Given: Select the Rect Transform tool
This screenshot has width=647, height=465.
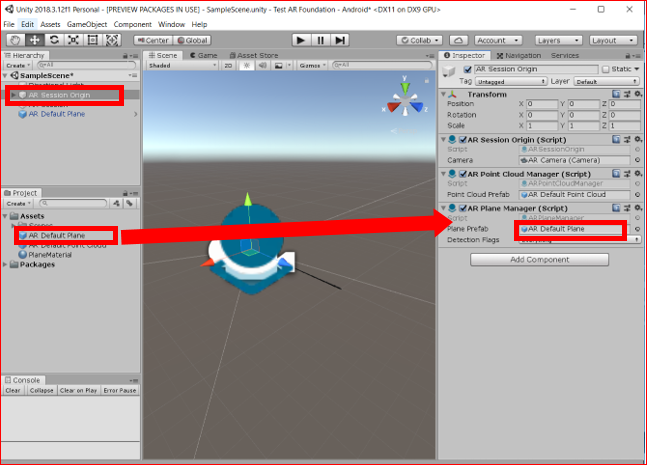Looking at the screenshot, I should tap(93, 40).
